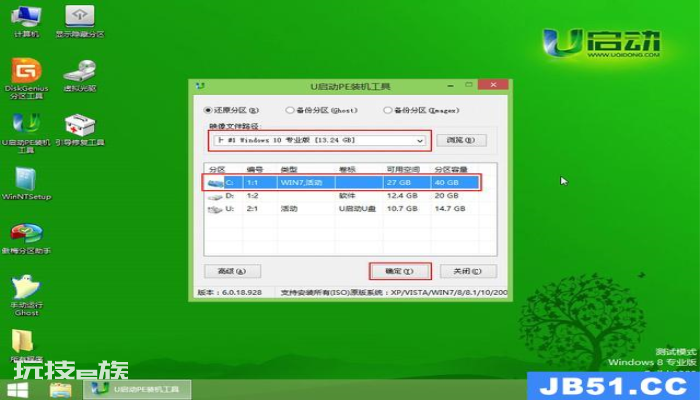This screenshot has height=400, width=700.
Task: Click the 确定 confirm button
Action: coord(400,271)
